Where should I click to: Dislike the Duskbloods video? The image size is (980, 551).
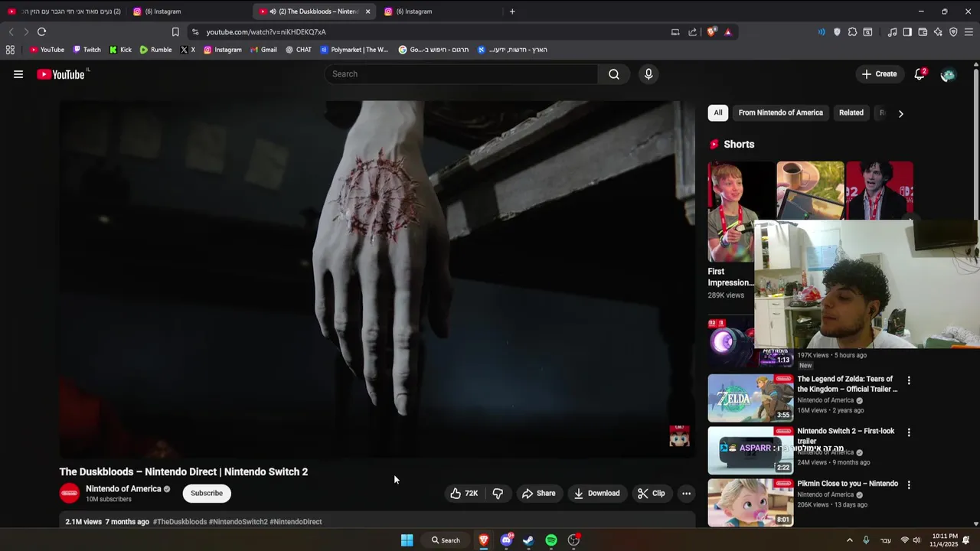498,494
